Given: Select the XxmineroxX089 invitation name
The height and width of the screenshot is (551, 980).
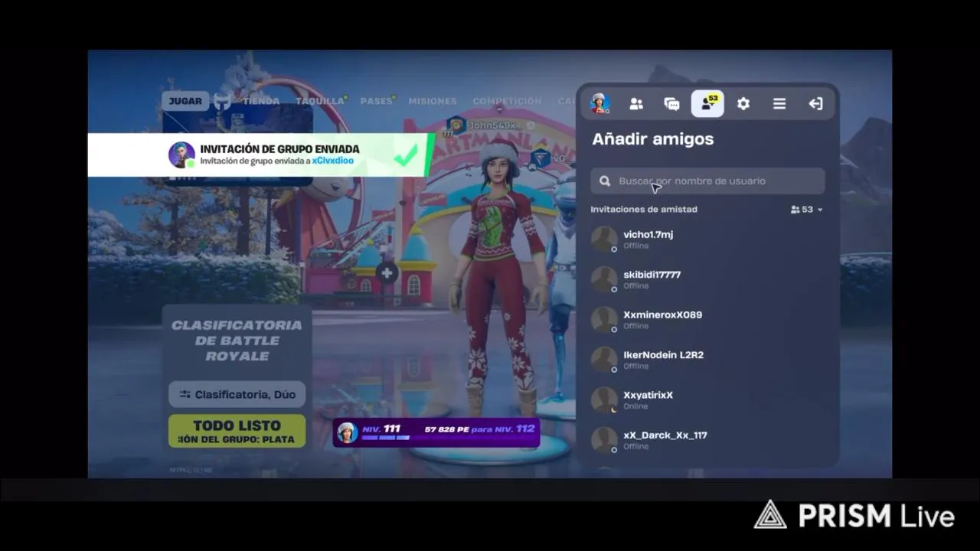Looking at the screenshot, I should [663, 315].
